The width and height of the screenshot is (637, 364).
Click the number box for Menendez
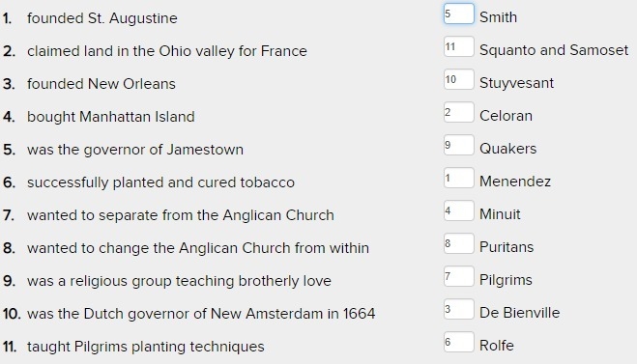[x=458, y=179]
